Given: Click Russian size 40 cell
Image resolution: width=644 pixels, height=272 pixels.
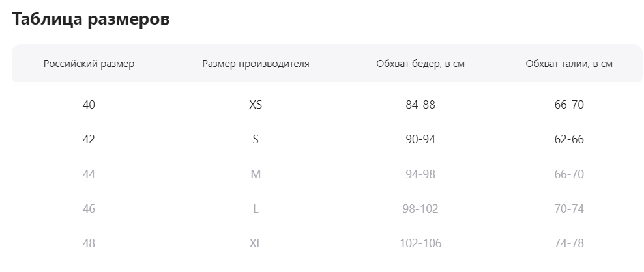Looking at the screenshot, I should tap(89, 104).
